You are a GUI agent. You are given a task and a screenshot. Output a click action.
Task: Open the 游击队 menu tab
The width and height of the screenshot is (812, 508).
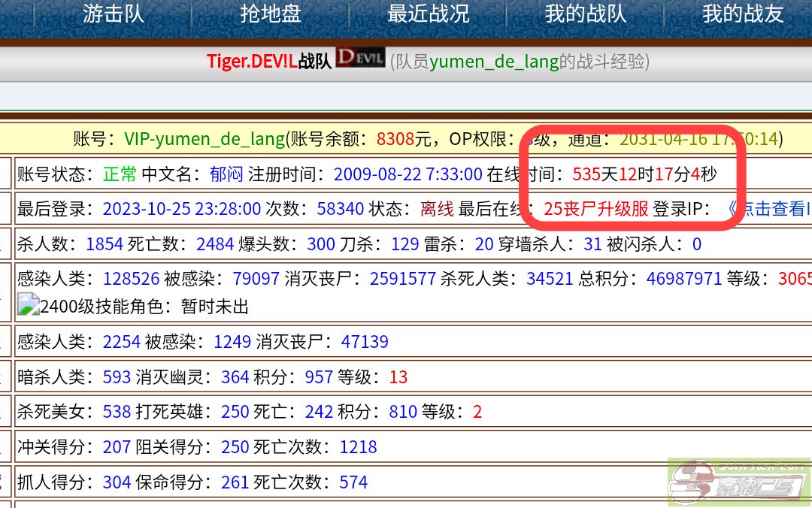113,14
